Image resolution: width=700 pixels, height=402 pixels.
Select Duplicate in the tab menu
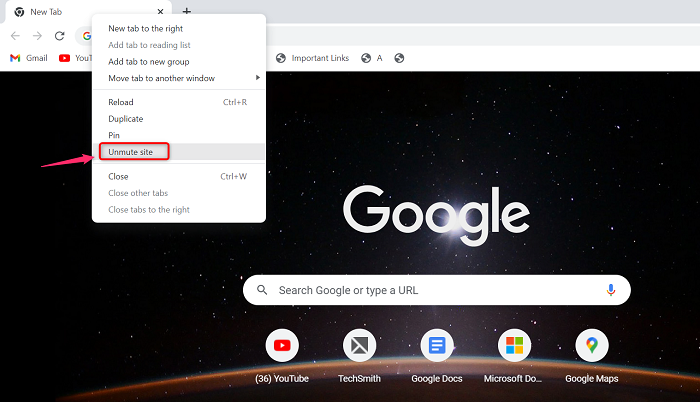[x=179, y=119]
